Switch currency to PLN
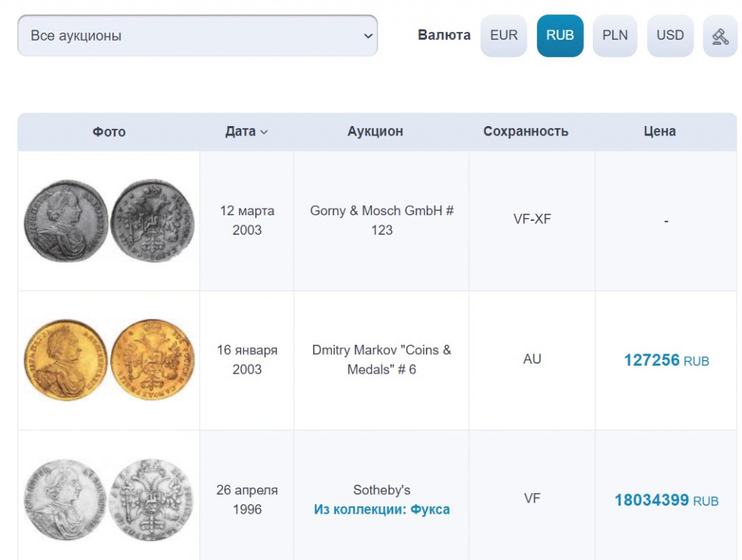This screenshot has width=742, height=560. [614, 35]
